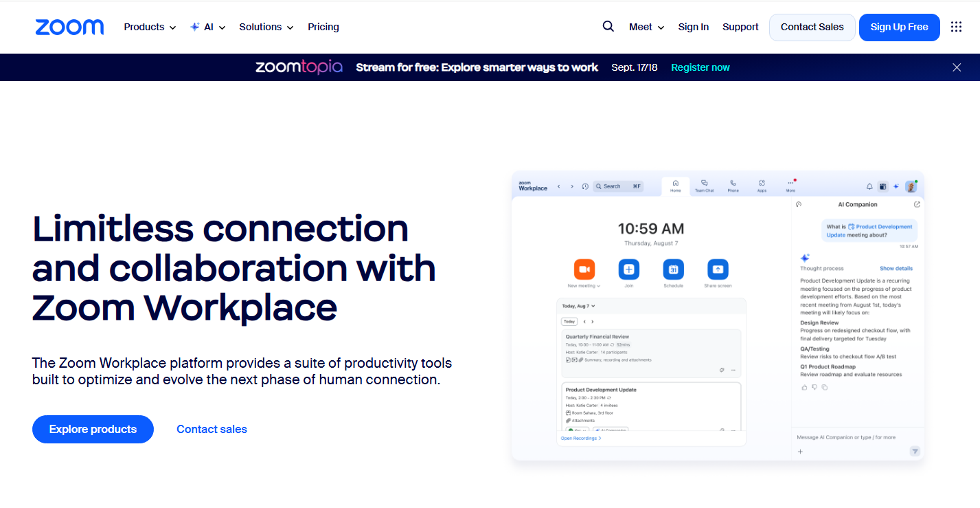Click the Sign In link
The width and height of the screenshot is (980, 508).
[693, 27]
